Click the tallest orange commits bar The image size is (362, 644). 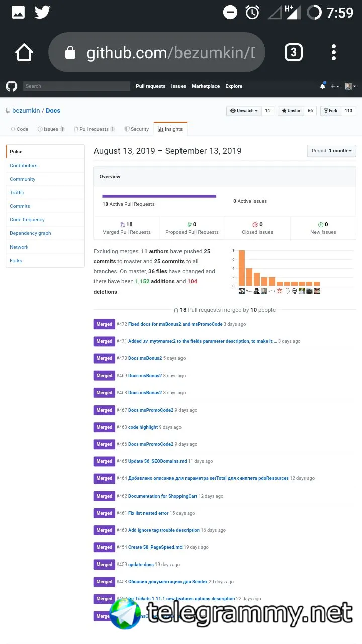click(242, 268)
